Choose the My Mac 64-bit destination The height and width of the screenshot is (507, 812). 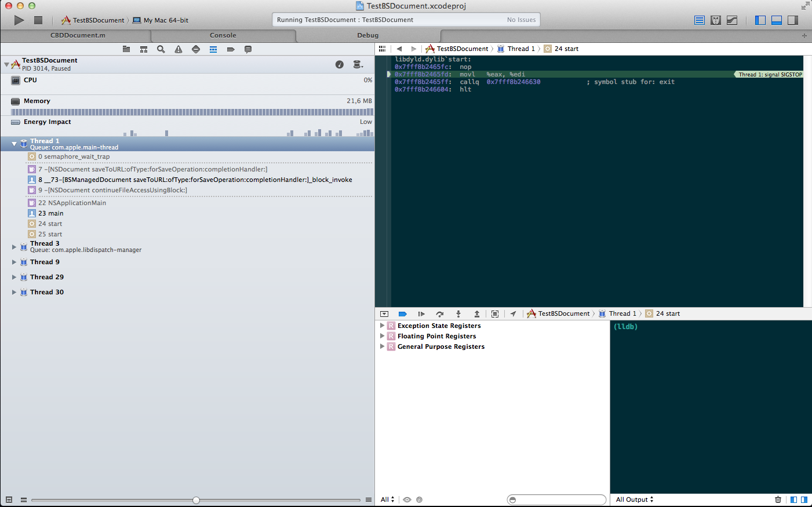pos(161,20)
